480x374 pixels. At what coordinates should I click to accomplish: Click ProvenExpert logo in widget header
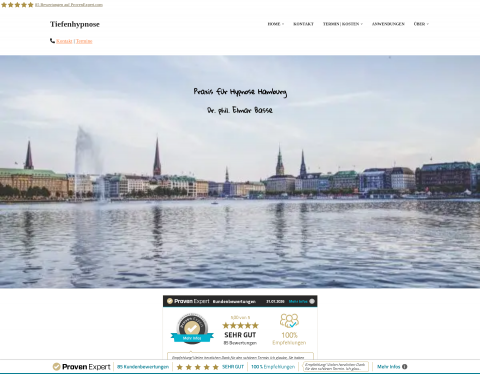188,301
